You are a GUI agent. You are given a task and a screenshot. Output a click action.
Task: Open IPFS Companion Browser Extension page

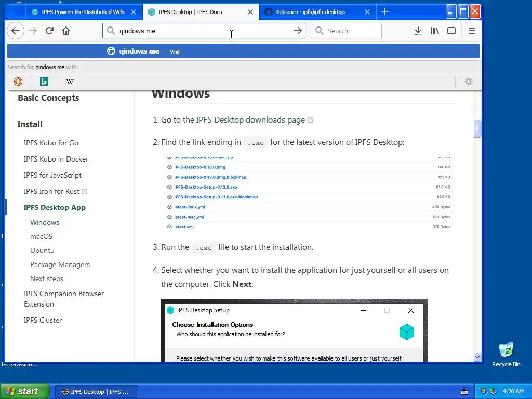click(x=64, y=299)
